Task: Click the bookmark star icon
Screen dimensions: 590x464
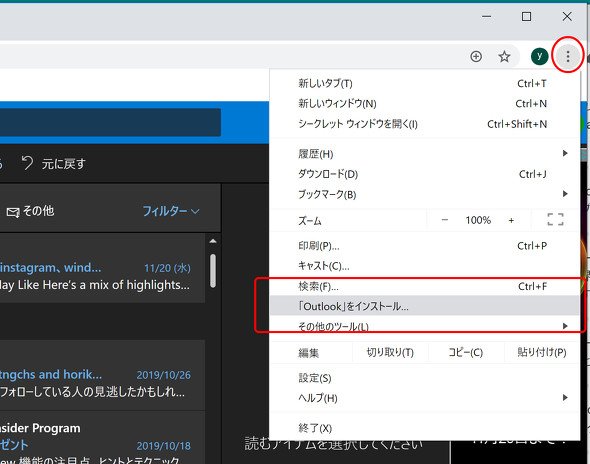Action: pyautogui.click(x=504, y=56)
